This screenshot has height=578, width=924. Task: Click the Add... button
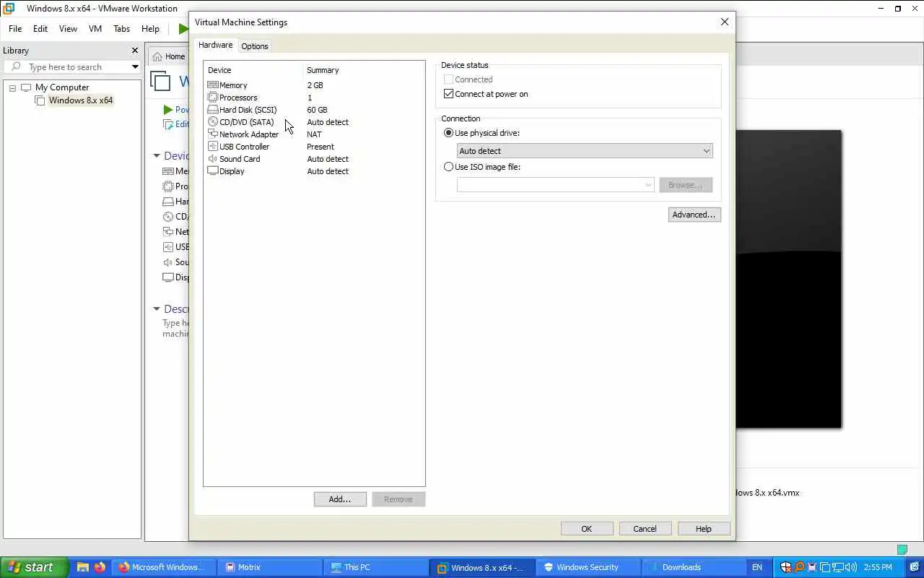(340, 499)
